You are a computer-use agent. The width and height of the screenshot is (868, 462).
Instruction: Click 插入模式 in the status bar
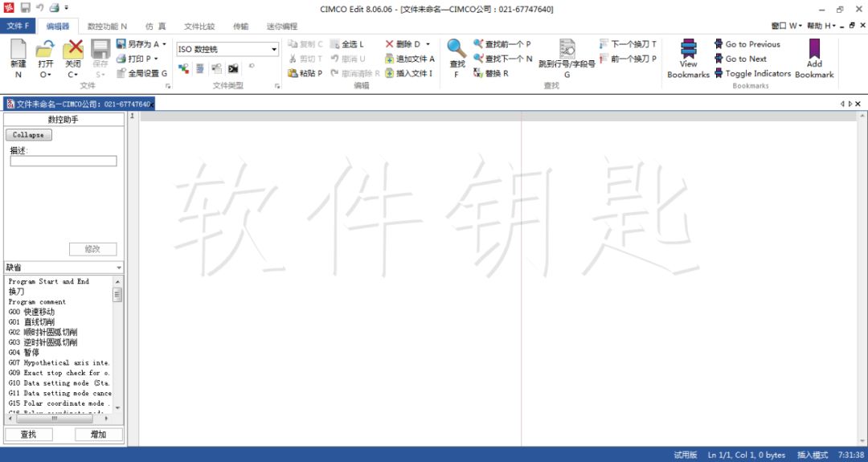coord(812,455)
